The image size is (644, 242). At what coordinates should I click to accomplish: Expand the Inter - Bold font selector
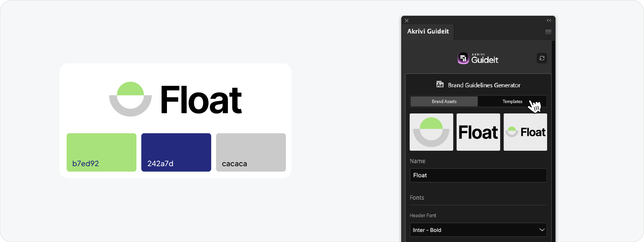[478, 230]
